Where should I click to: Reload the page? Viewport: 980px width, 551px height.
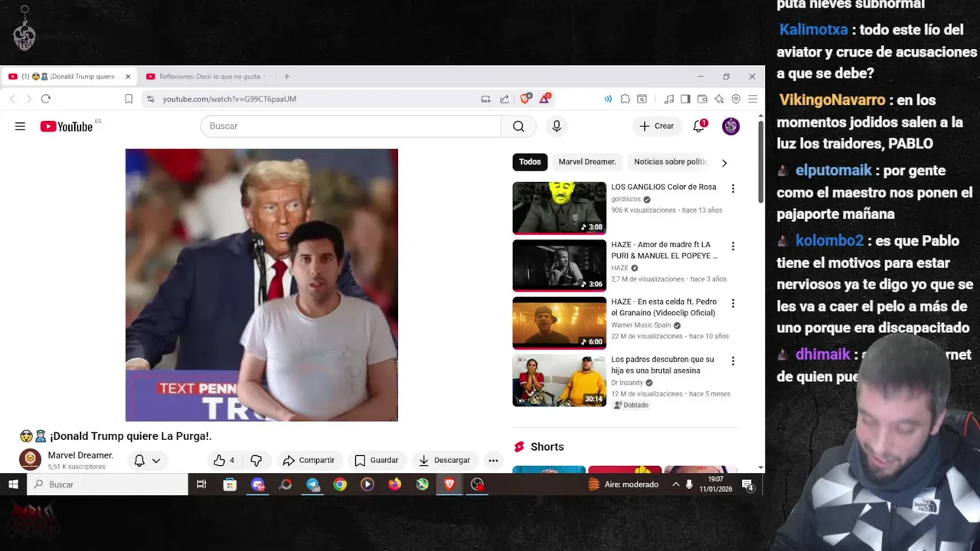tap(46, 99)
